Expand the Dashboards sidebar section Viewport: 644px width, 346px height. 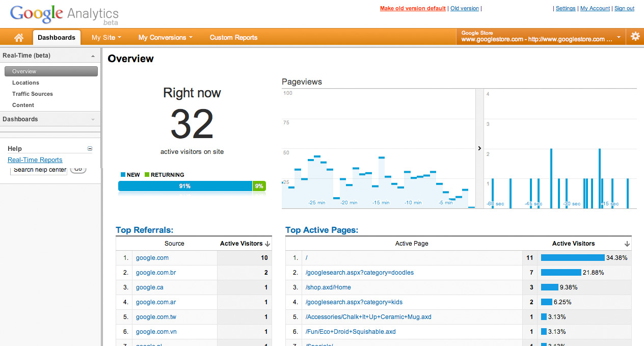point(93,120)
